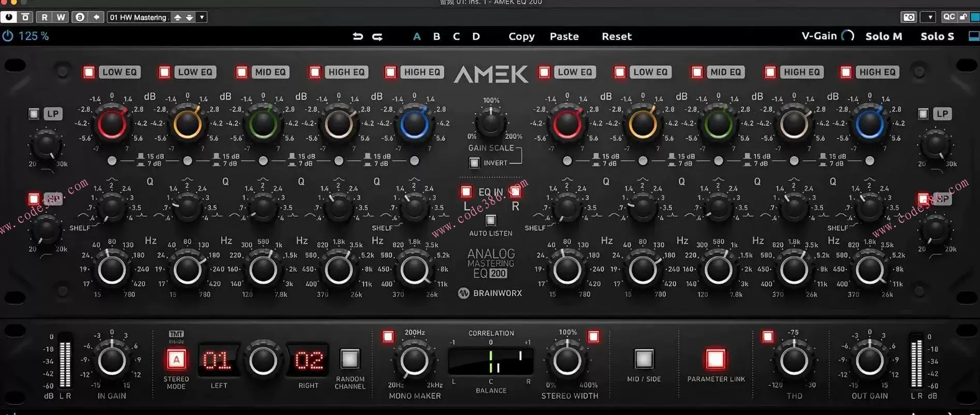
Task: Click the OUT GAIN knob
Action: (870, 361)
